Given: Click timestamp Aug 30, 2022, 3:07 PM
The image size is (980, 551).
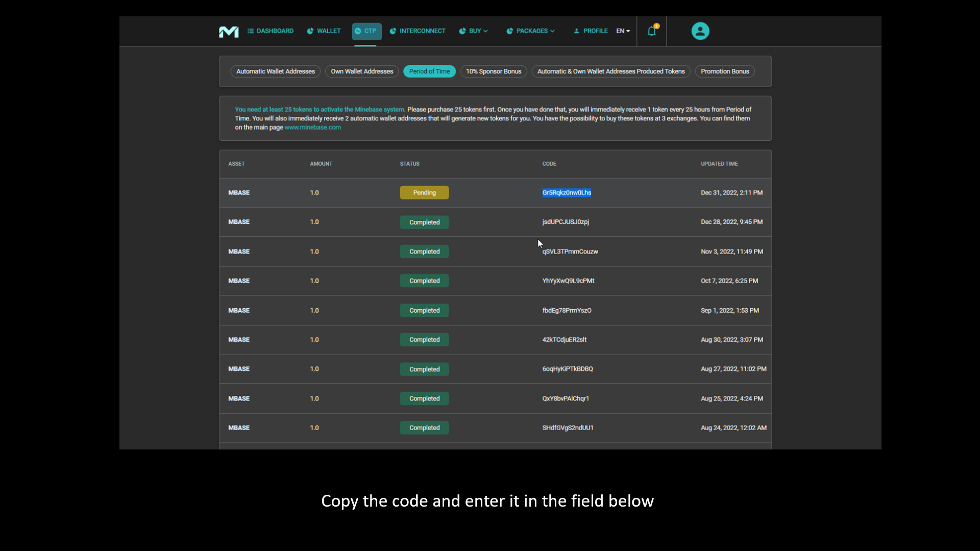Looking at the screenshot, I should pos(732,339).
